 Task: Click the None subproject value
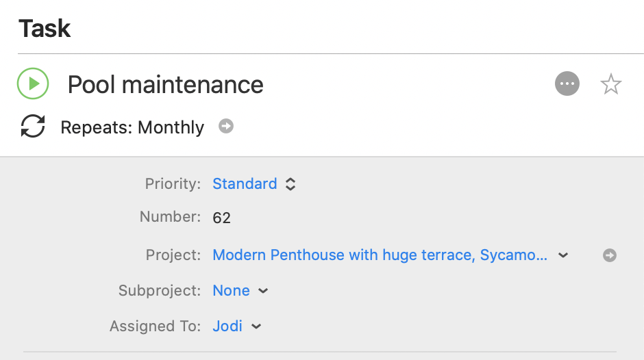(232, 291)
